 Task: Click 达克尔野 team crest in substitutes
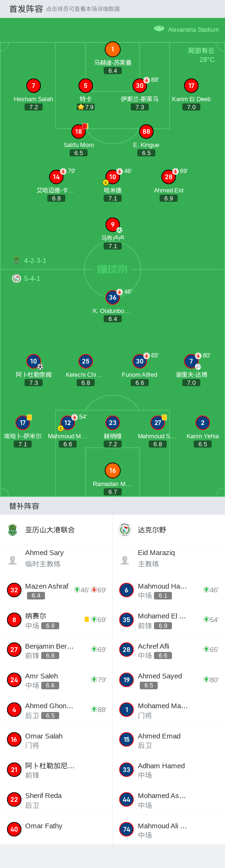tap(125, 530)
